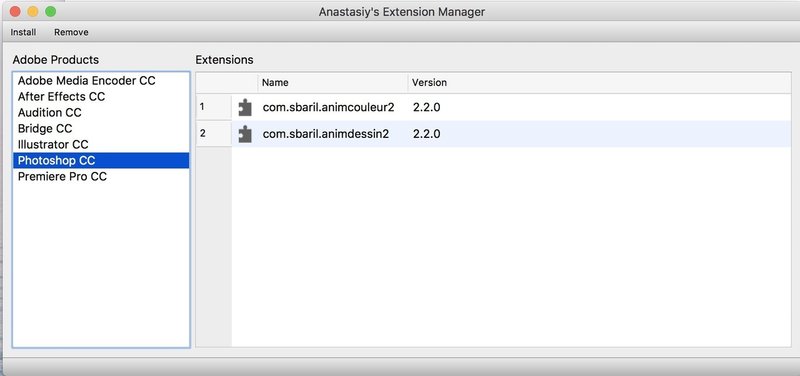The image size is (800, 376).
Task: Select Adobe Media Encoder CC product
Action: click(101, 81)
